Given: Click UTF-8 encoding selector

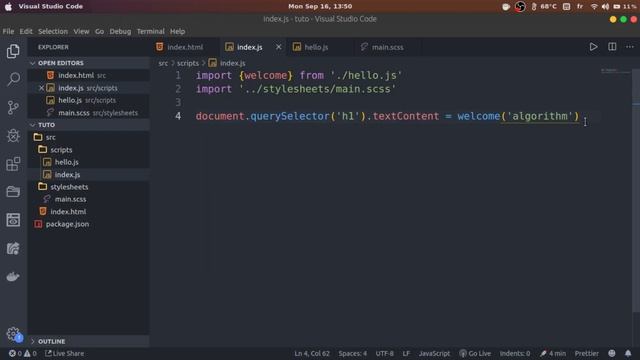Looking at the screenshot, I should 384,353.
